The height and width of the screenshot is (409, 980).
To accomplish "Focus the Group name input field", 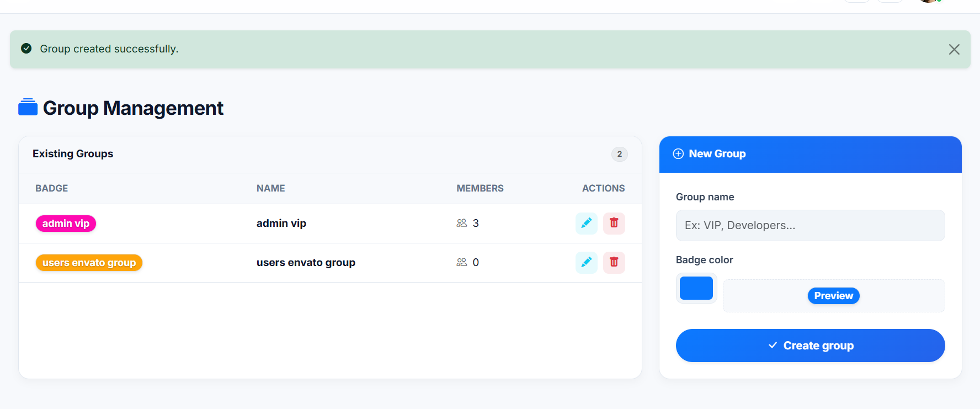I will [x=810, y=225].
